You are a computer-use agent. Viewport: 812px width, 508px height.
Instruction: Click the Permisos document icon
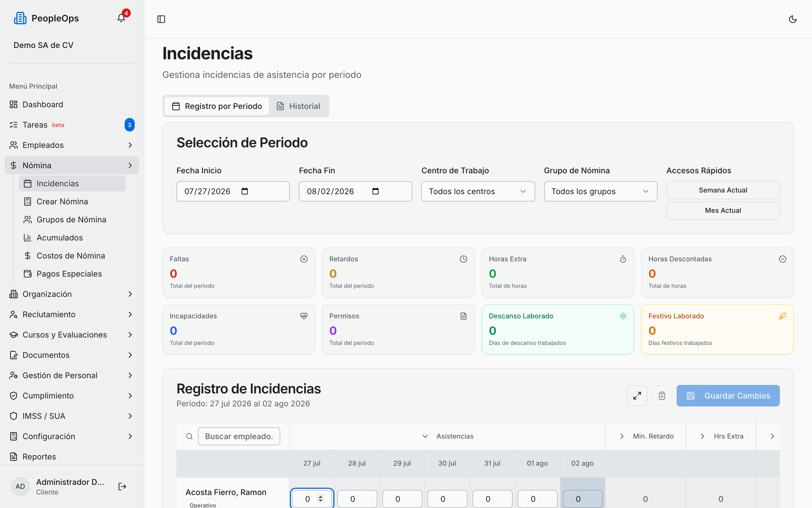464,316
